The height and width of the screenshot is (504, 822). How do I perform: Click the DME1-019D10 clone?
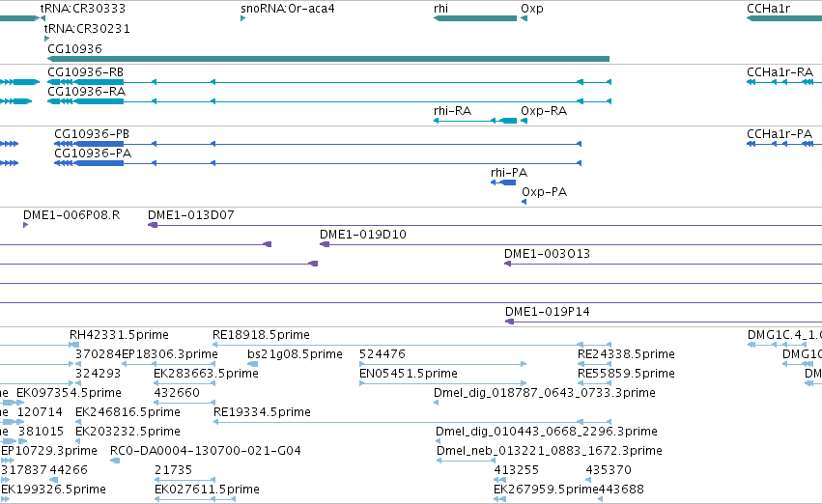click(x=571, y=244)
